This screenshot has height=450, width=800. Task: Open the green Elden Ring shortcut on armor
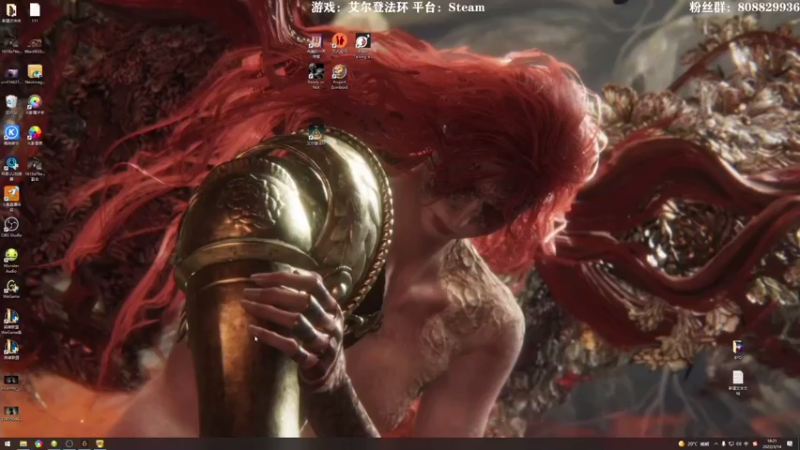tap(316, 135)
